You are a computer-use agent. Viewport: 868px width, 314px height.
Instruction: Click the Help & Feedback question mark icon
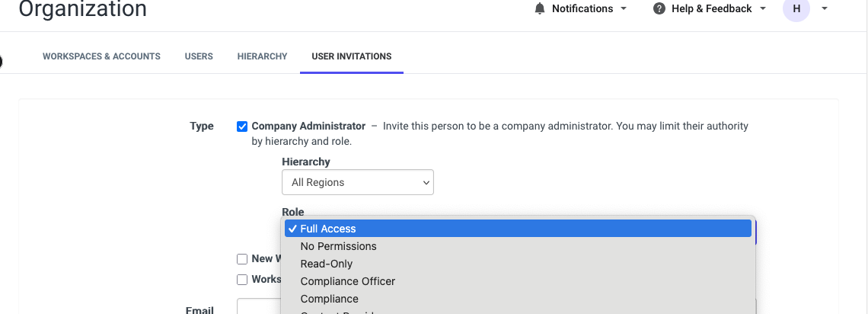pyautogui.click(x=659, y=9)
